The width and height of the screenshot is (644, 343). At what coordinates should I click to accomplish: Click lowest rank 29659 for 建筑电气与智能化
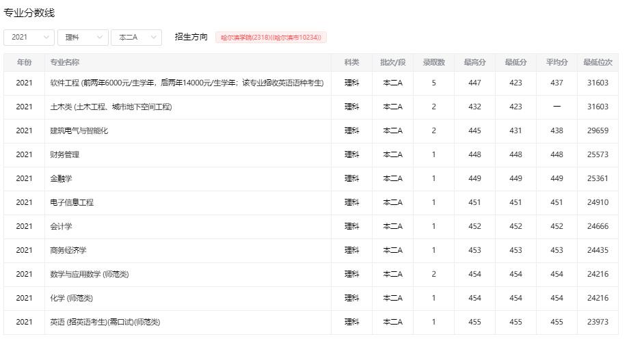[598, 131]
